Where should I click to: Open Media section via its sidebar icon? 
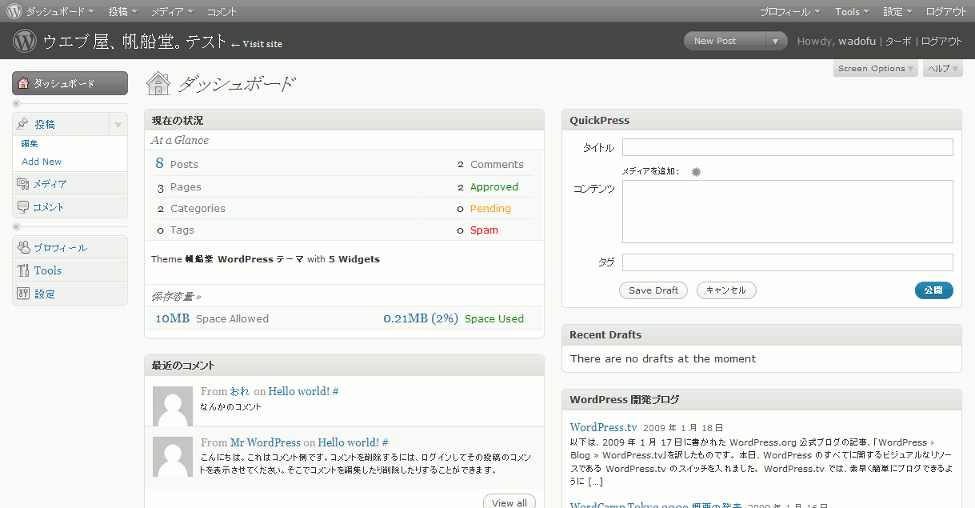(24, 184)
